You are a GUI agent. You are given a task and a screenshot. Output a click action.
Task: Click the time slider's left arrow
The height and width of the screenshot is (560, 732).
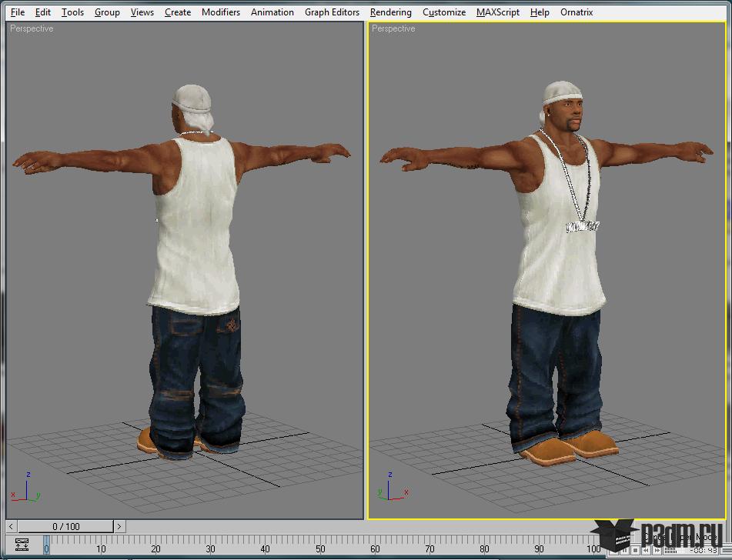(11, 526)
